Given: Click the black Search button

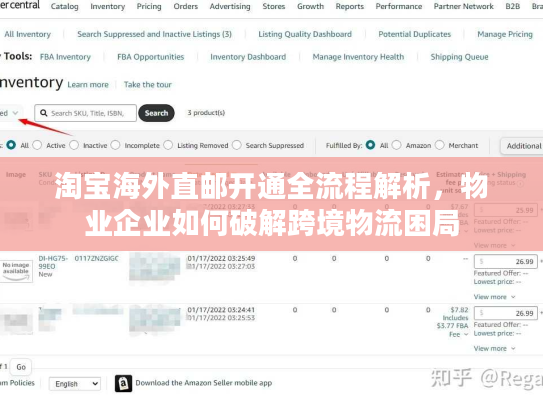Looking at the screenshot, I should point(156,113).
